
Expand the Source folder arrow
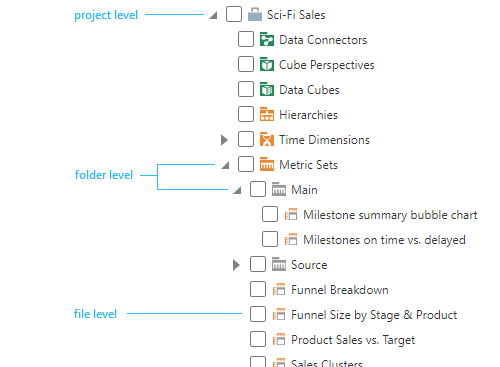click(x=236, y=265)
